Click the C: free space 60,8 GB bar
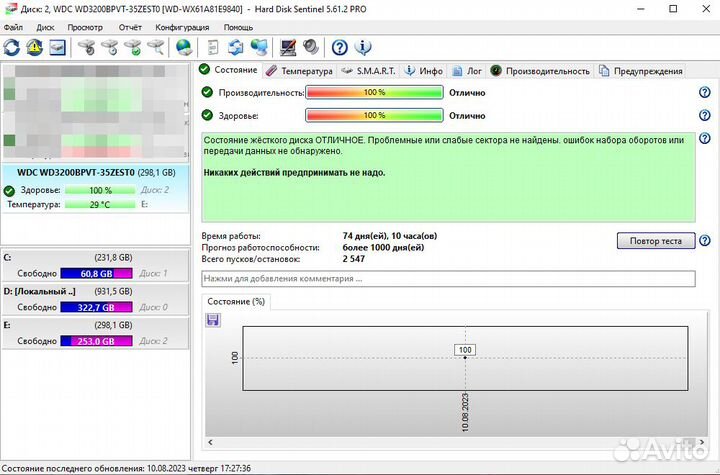Viewport: 720px width, 475px height. point(96,273)
